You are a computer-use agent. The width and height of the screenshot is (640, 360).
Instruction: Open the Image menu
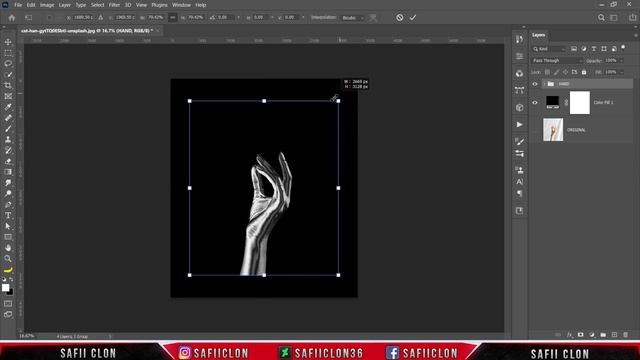pos(47,5)
